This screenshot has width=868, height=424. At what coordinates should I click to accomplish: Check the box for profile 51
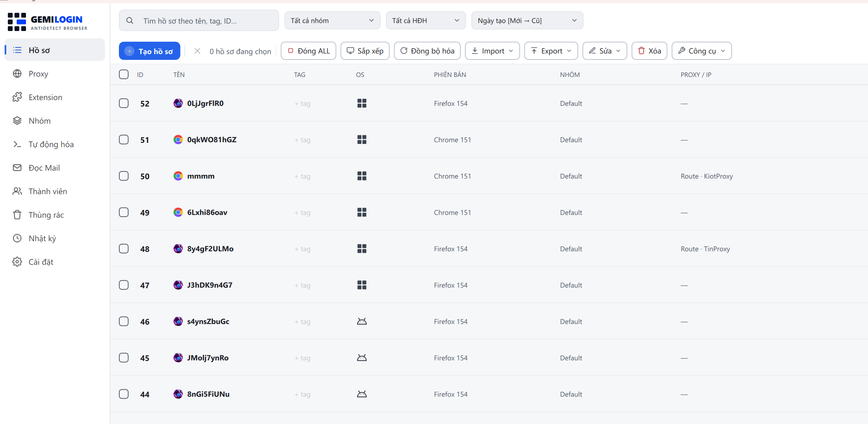point(124,140)
